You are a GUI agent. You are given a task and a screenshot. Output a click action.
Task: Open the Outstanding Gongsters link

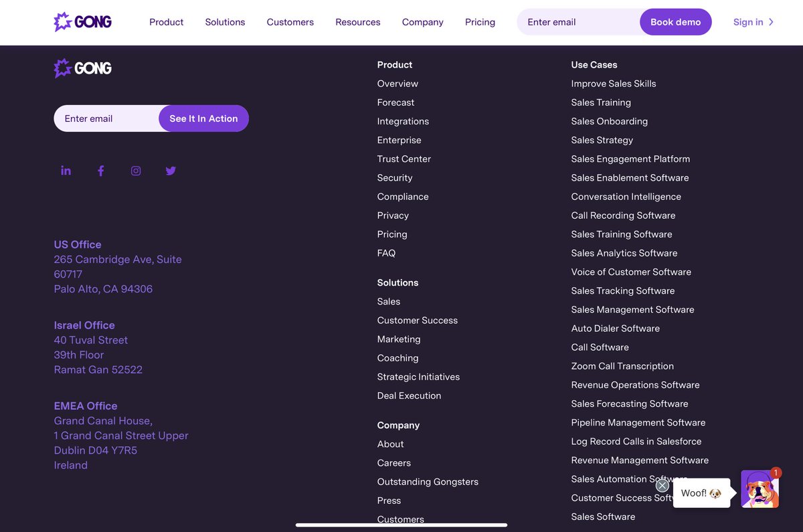(428, 482)
